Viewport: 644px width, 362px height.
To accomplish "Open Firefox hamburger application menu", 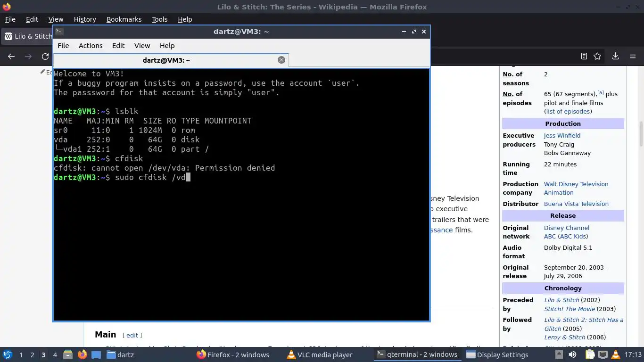I will (633, 56).
